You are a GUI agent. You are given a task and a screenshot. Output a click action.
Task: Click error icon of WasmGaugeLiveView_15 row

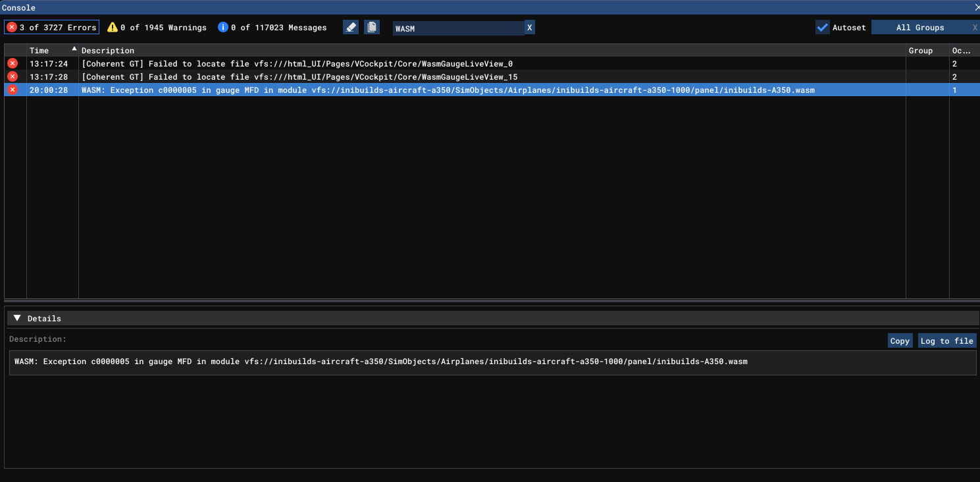coord(13,76)
